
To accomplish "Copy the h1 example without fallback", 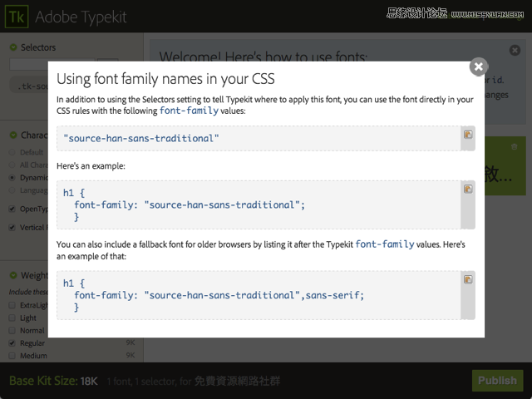I will point(468,189).
